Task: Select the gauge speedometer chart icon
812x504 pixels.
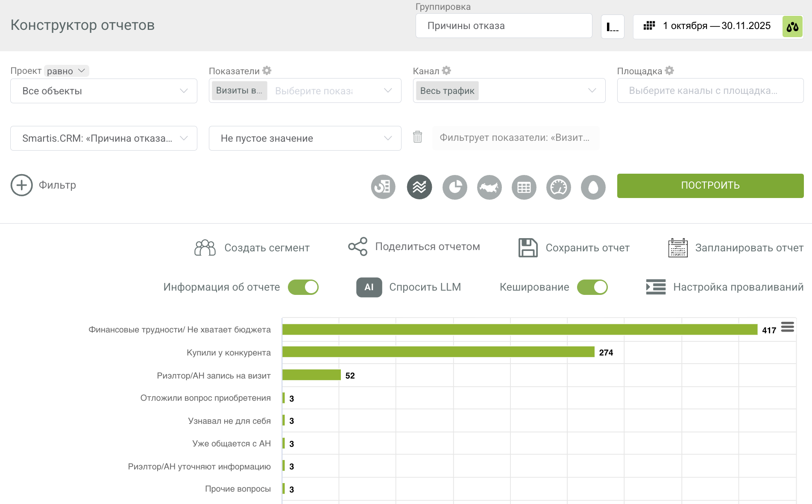Action: 559,187
